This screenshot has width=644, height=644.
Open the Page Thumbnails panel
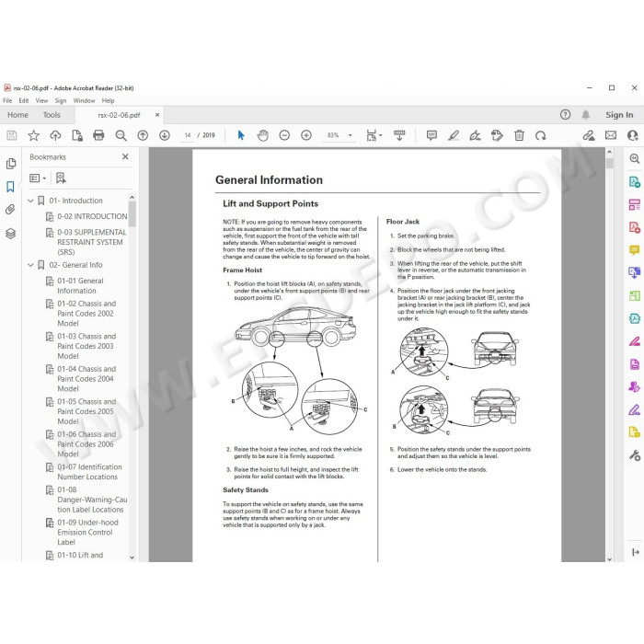(11, 164)
